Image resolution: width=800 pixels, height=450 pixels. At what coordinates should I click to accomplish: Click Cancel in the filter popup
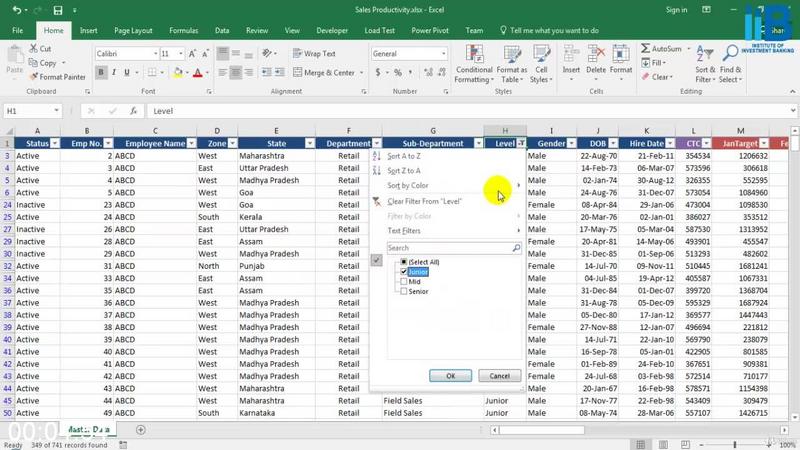[499, 376]
